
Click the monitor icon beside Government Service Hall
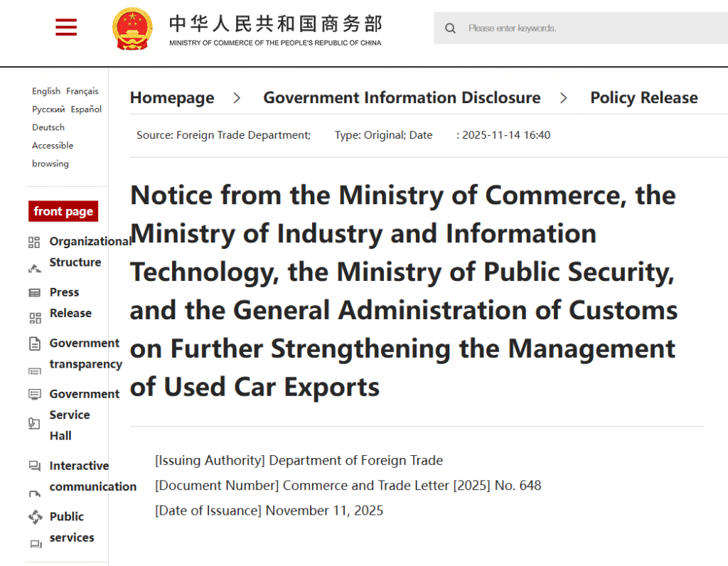click(34, 395)
